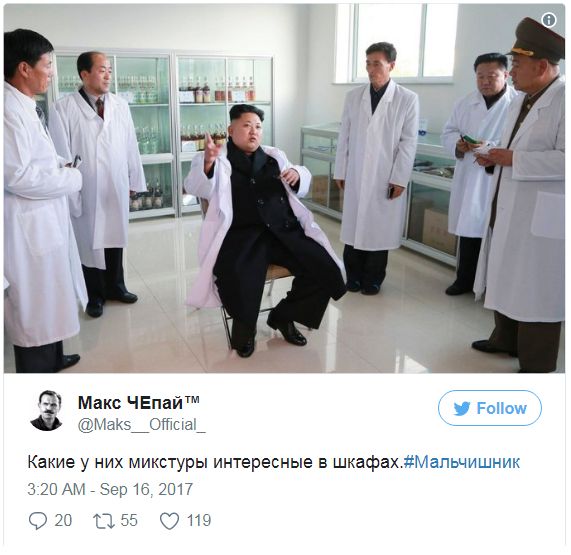The height and width of the screenshot is (555, 571).
Task: Open the #Мальчишник hashtag
Action: pos(462,462)
